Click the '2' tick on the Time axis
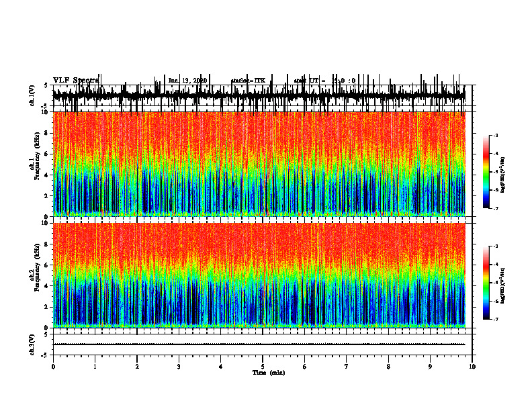Image resolution: width=532 pixels, height=411 pixels. [x=137, y=367]
